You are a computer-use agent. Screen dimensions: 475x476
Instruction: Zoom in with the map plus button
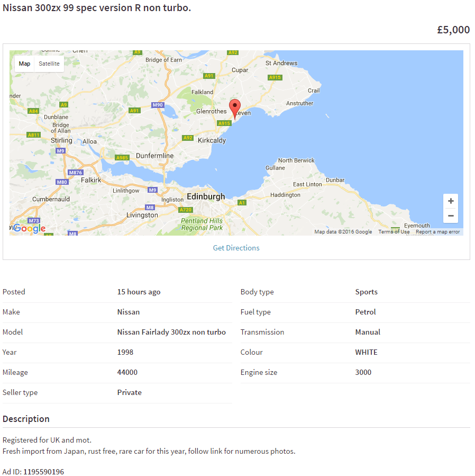tap(451, 201)
